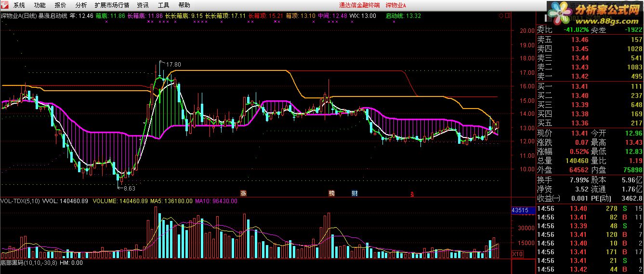644x274 pixels.
Task: Click the 卖三 13.44 quote row
Action: [x=590, y=58]
